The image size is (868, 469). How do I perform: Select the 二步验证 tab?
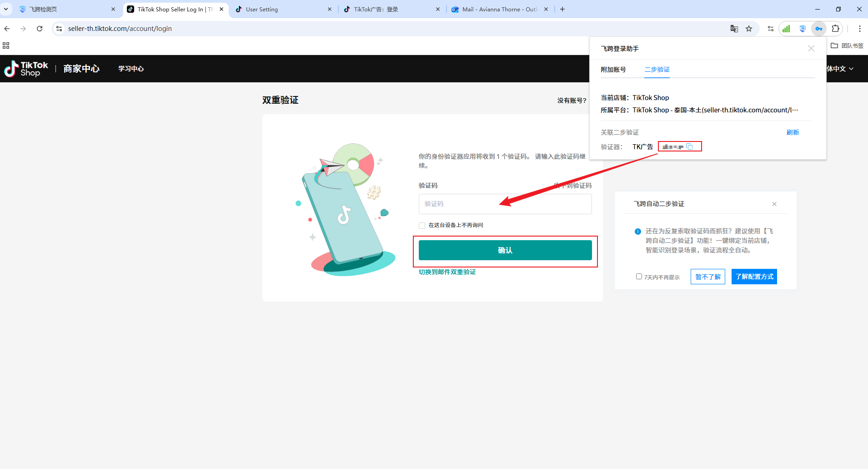(657, 70)
